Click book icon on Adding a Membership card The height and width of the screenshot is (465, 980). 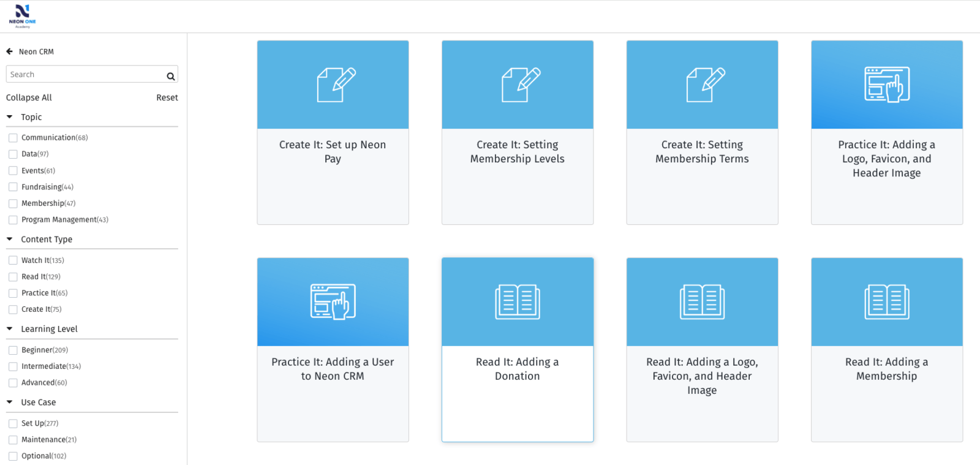click(887, 301)
